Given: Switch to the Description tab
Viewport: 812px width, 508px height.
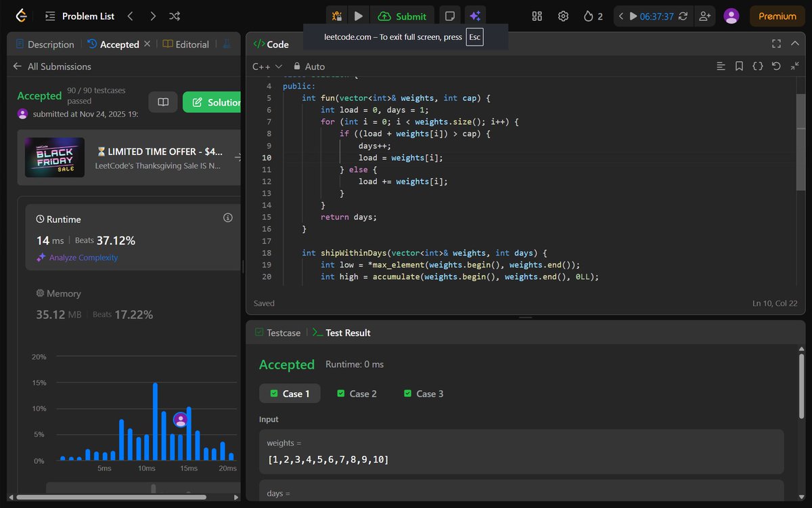Looking at the screenshot, I should click(44, 44).
